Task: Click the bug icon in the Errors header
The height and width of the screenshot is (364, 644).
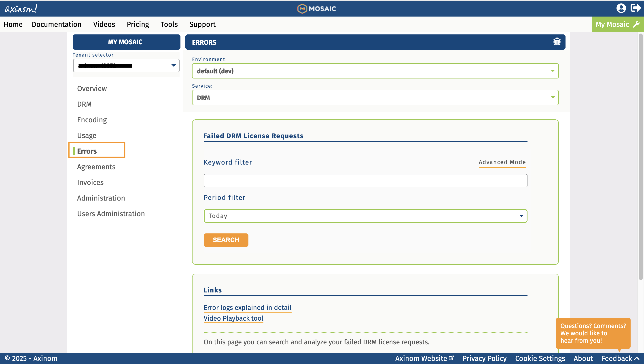Action: [x=557, y=42]
